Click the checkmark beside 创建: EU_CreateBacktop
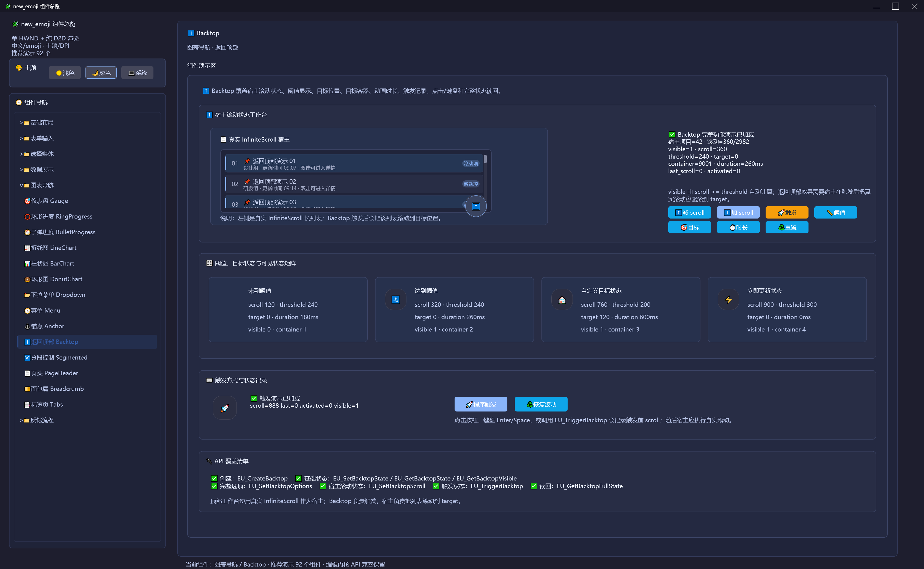Screen dimensions: 924x569 [x=214, y=478]
